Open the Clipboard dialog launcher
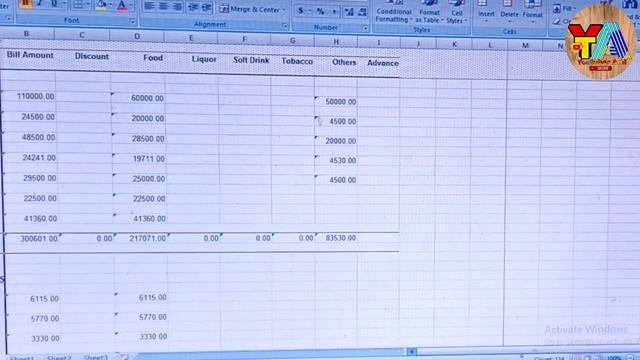 coord(9,18)
